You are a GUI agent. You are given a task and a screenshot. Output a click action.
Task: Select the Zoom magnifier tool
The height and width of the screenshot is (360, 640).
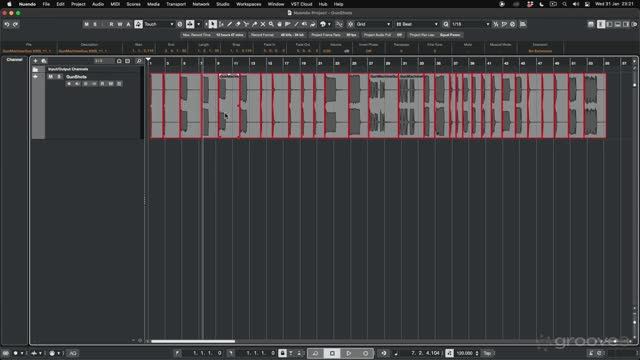coord(271,24)
